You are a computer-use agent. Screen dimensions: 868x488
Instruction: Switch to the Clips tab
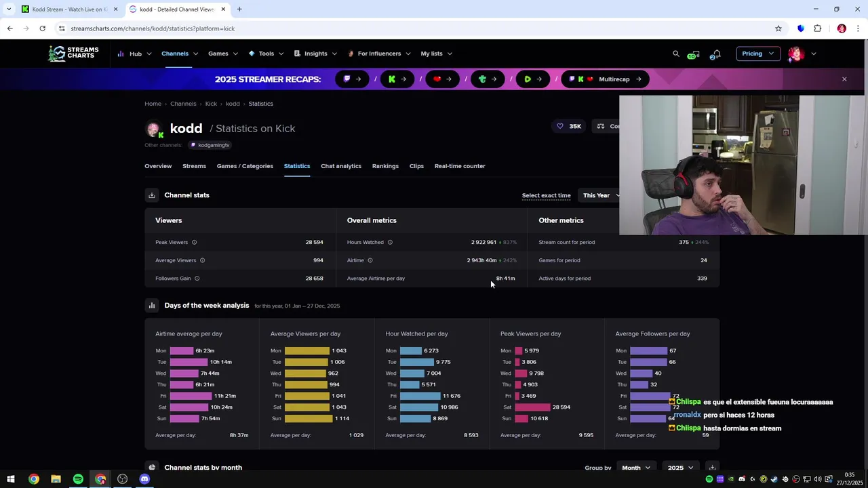tap(416, 166)
